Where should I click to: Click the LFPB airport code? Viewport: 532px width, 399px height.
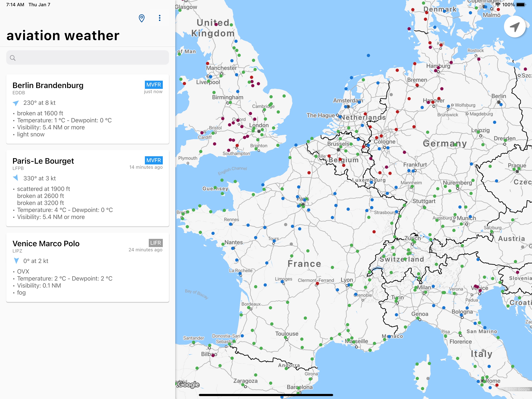18,168
